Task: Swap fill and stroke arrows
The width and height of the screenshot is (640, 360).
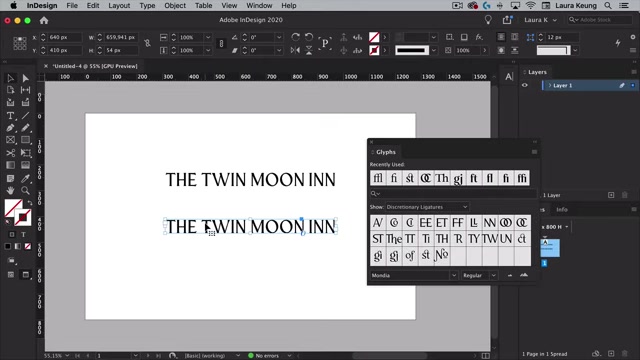Action: point(30,203)
